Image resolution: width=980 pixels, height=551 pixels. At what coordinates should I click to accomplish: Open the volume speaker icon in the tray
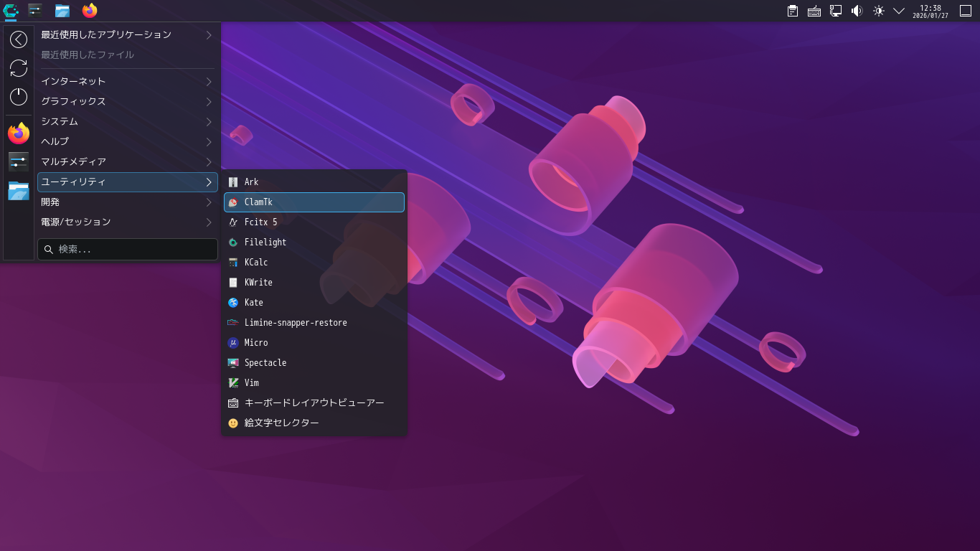(857, 11)
